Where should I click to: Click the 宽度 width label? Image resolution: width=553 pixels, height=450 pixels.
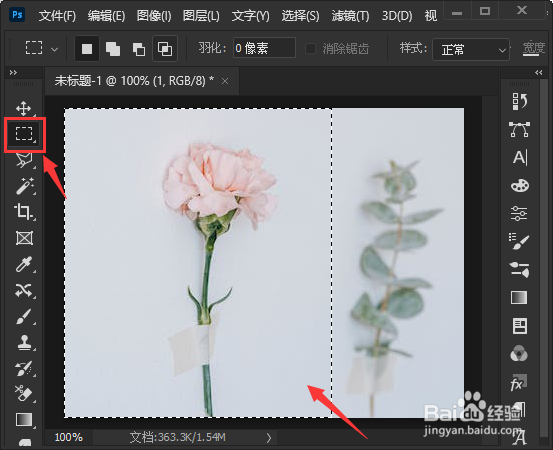tap(533, 48)
